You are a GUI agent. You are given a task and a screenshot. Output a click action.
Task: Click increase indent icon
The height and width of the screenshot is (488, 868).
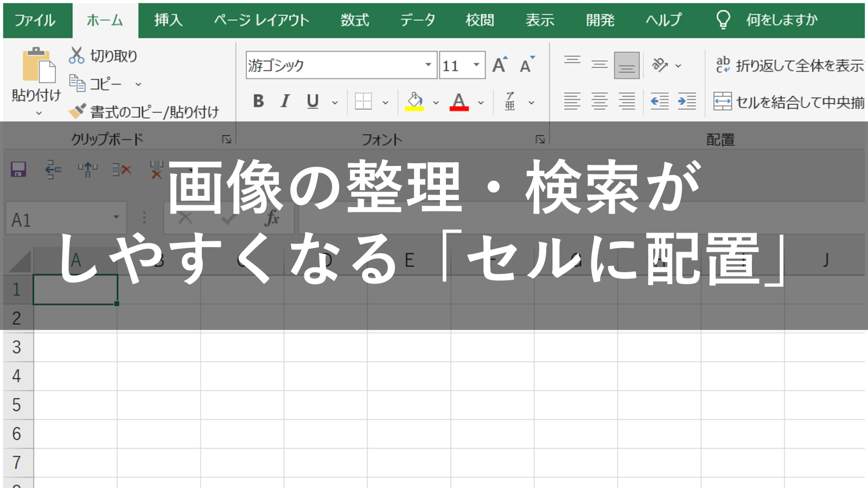[x=687, y=101]
